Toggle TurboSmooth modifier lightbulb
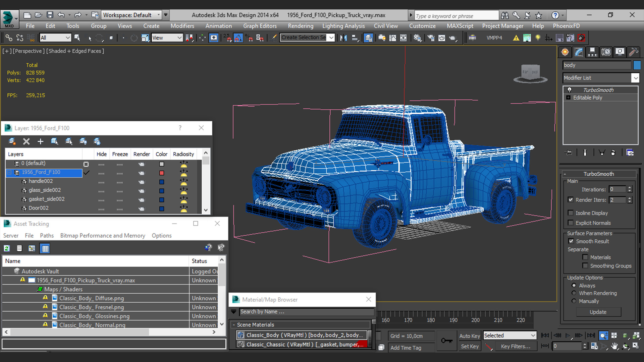644x362 pixels. click(569, 90)
